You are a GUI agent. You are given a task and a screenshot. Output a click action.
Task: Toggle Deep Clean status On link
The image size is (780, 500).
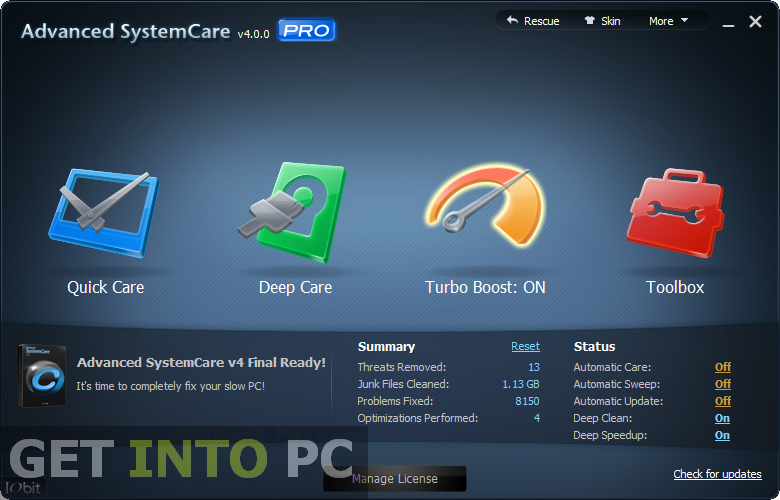click(x=722, y=418)
